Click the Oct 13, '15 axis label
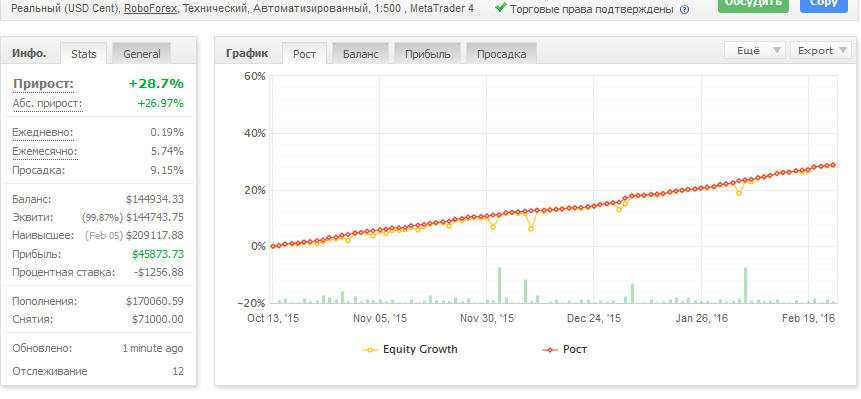Image resolution: width=861 pixels, height=399 pixels. point(273,318)
